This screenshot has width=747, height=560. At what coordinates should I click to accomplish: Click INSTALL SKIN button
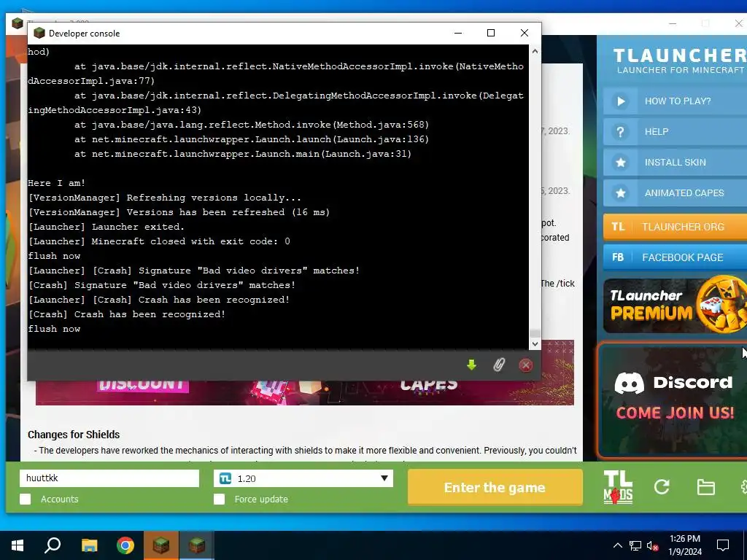675,163
